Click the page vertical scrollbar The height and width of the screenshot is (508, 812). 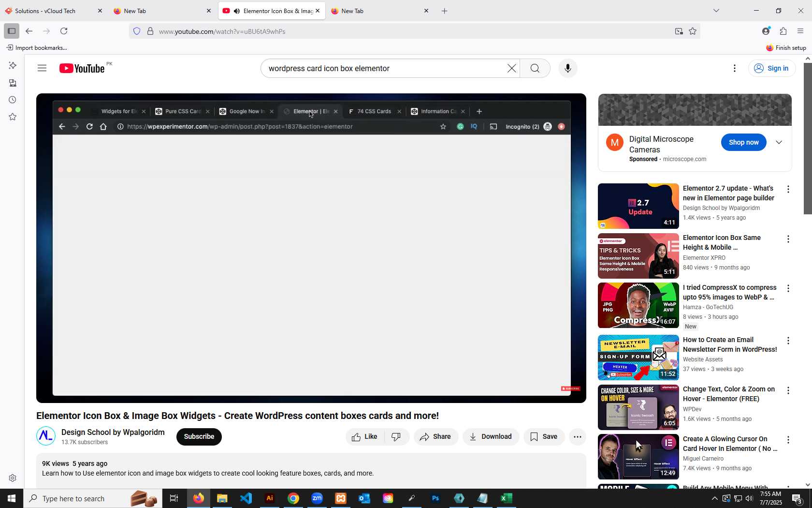pos(808,138)
